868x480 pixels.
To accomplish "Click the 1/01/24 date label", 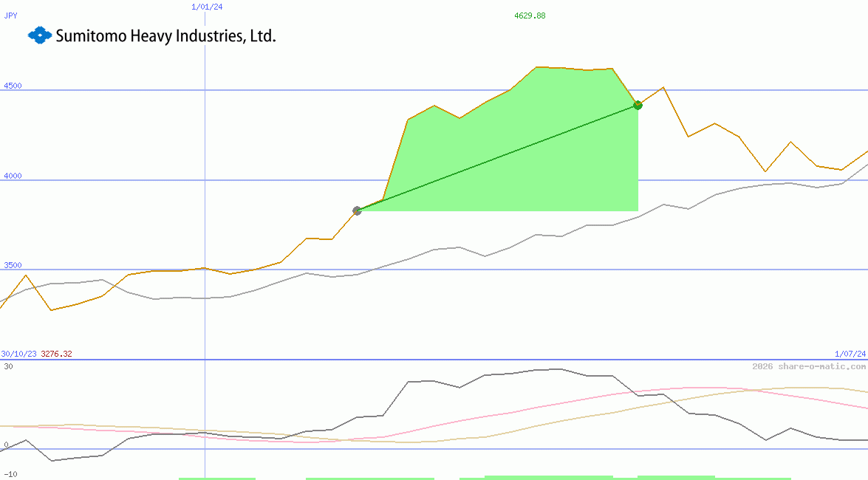I will (x=207, y=7).
